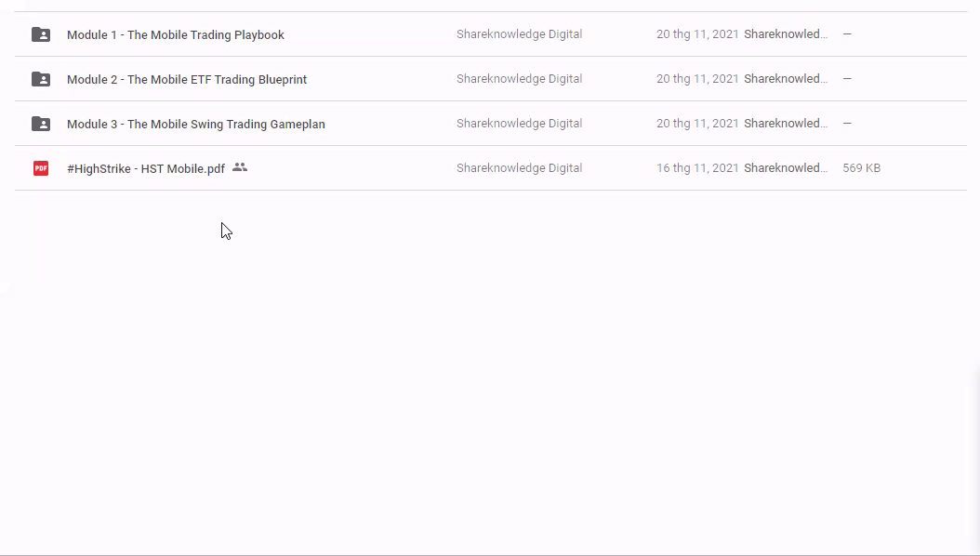Click Module 1's 20 thg 11, 2021 date
Image resolution: width=980 pixels, height=556 pixels.
pos(697,34)
